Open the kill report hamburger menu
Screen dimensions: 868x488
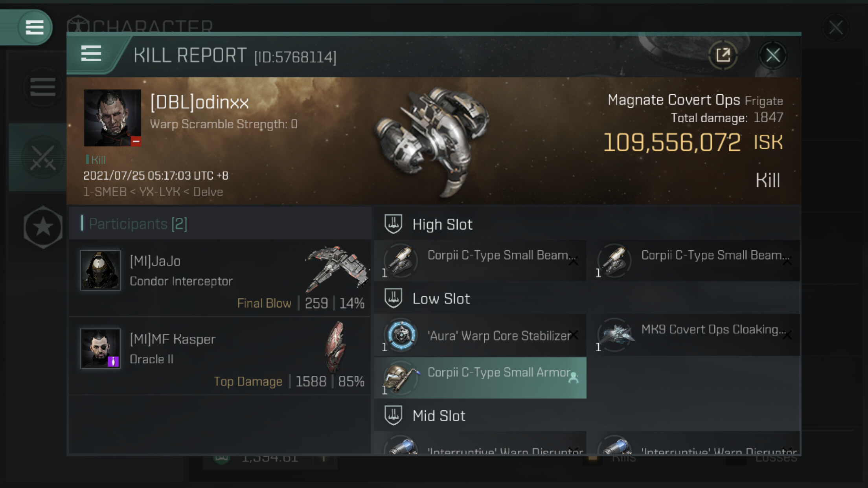[x=91, y=53]
